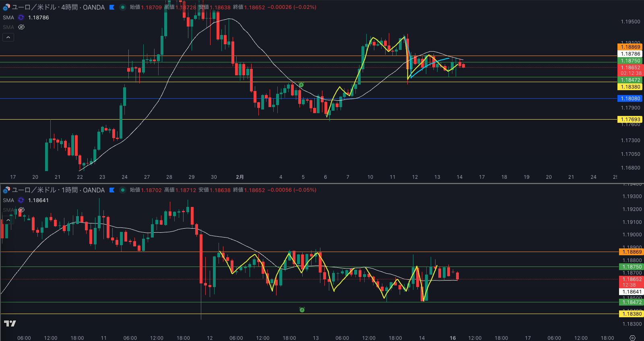Click the blue flag marker beside OANDA on the 4-hour chart
The height and width of the screenshot is (341, 644).
click(x=112, y=7)
